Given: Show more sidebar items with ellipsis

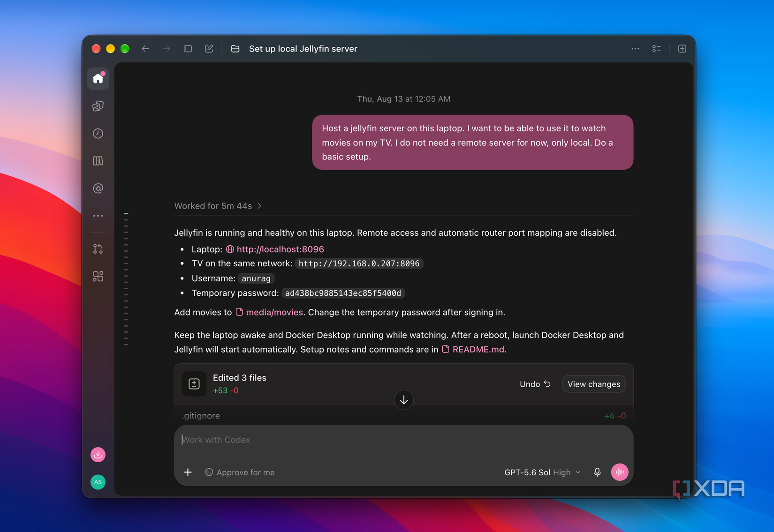Looking at the screenshot, I should [98, 216].
